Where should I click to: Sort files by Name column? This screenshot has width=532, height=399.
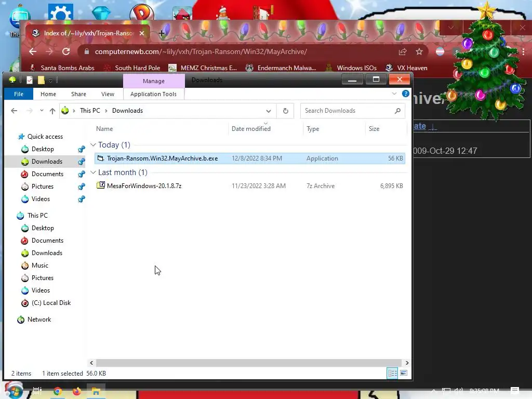tap(104, 129)
